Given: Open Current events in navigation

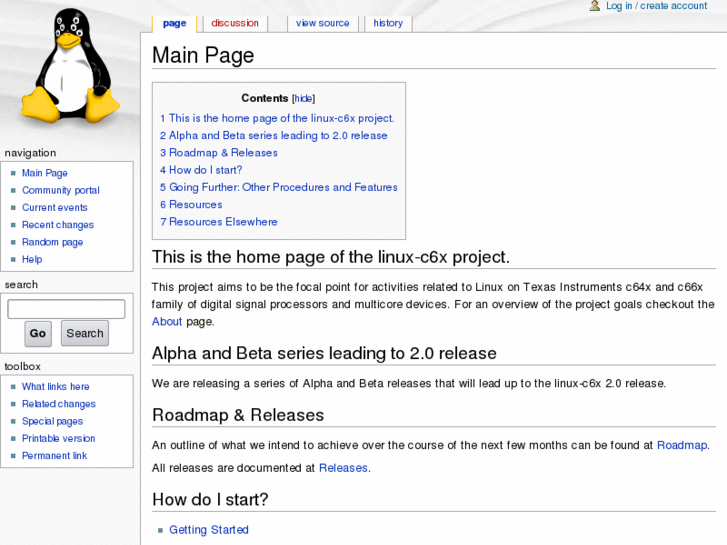Looking at the screenshot, I should 55,207.
